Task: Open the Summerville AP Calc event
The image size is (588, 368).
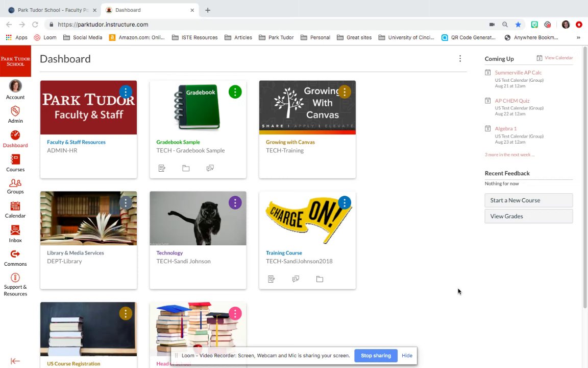Action: [x=518, y=73]
